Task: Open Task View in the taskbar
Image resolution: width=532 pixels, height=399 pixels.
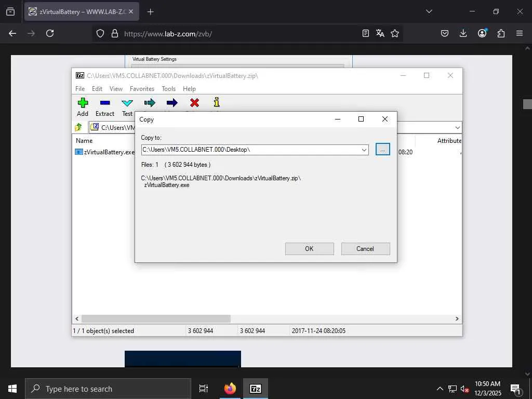Action: pyautogui.click(x=204, y=389)
